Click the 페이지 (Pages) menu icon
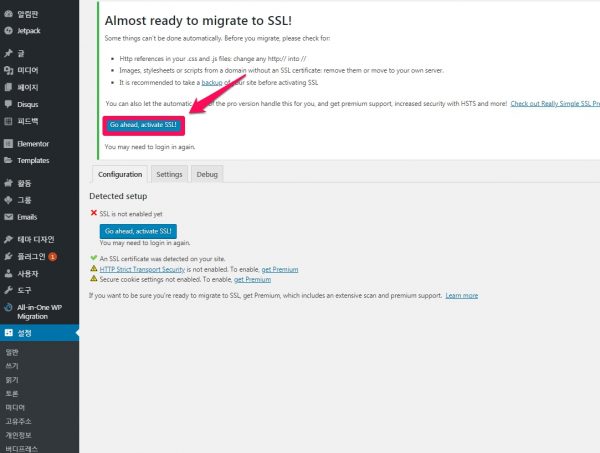Image resolution: width=600 pixels, height=453 pixels. click(8, 87)
